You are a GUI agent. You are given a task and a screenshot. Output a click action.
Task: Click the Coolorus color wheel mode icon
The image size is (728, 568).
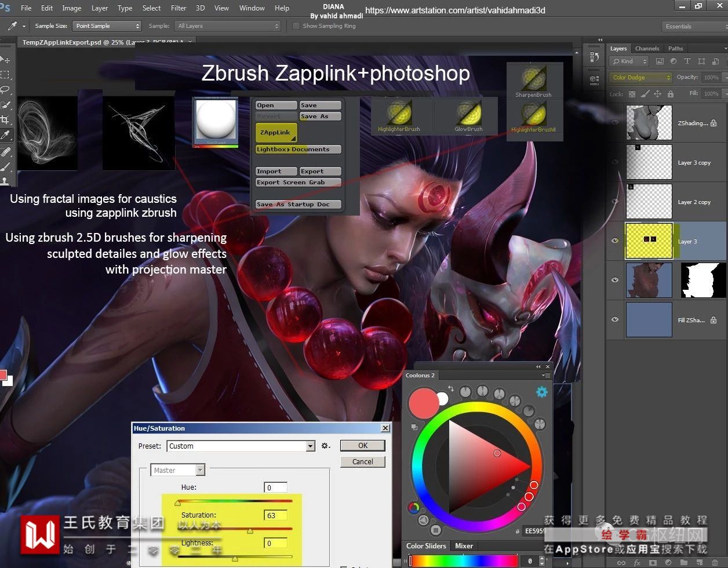coord(414,508)
